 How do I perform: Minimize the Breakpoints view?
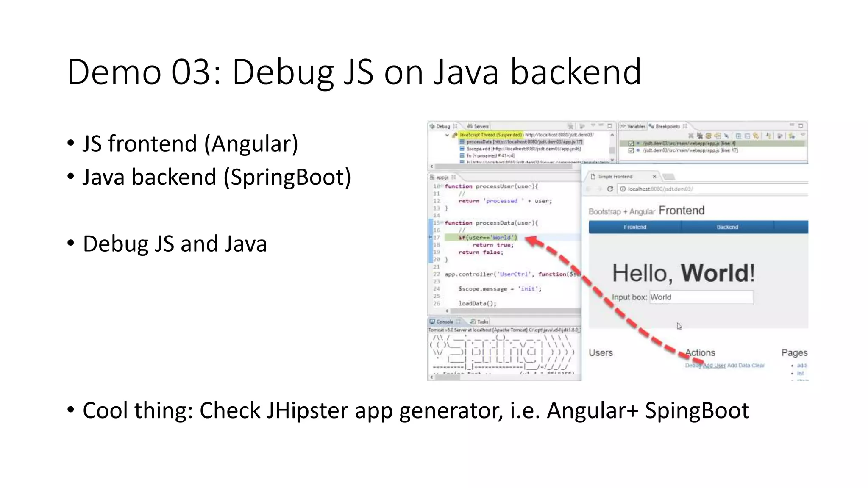pos(792,125)
